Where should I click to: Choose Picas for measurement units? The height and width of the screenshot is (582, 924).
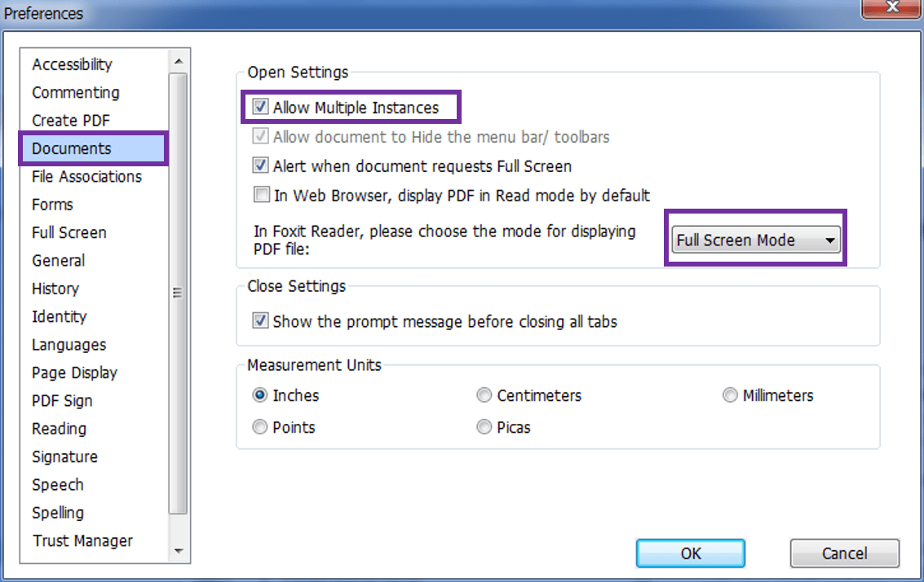(x=484, y=426)
